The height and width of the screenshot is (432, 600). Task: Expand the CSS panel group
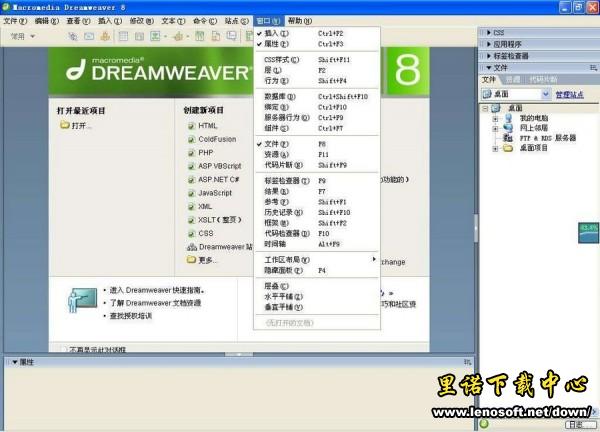pos(489,33)
